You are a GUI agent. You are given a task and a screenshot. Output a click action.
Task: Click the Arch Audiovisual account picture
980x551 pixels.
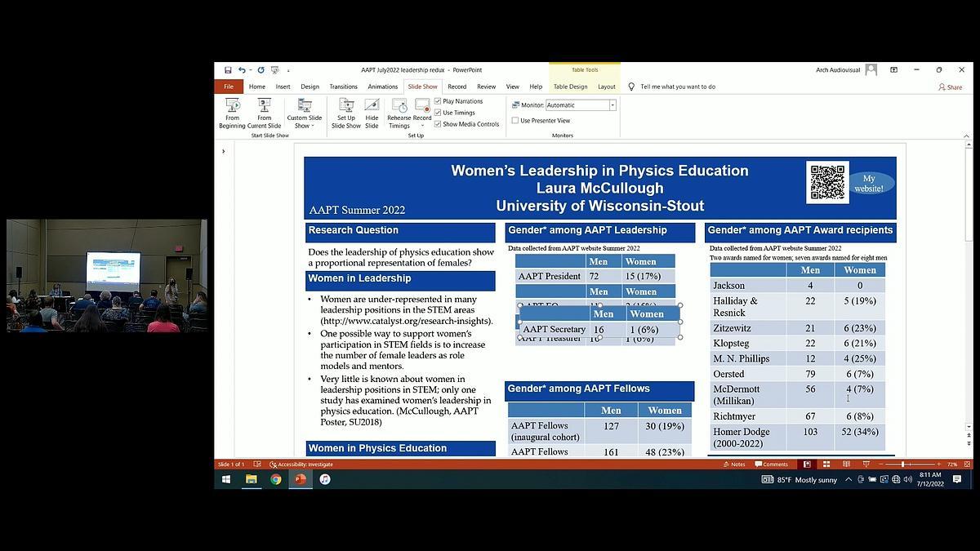(871, 70)
